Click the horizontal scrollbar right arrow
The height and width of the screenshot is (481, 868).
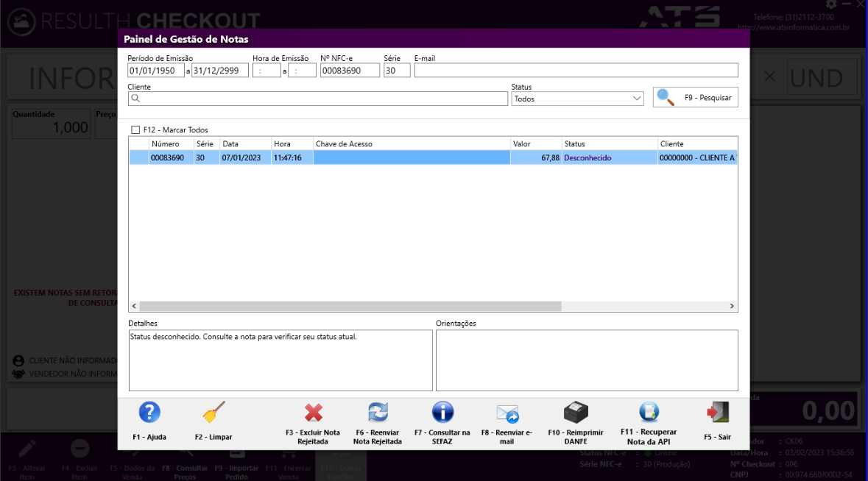tap(732, 306)
